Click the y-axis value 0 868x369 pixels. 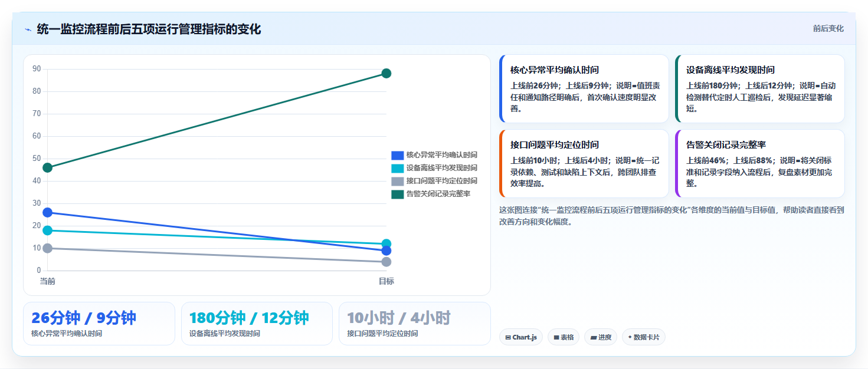[39, 271]
